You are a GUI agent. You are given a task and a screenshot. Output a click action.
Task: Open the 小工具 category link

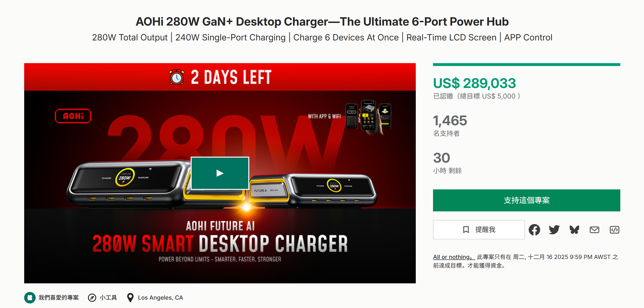[x=108, y=297]
